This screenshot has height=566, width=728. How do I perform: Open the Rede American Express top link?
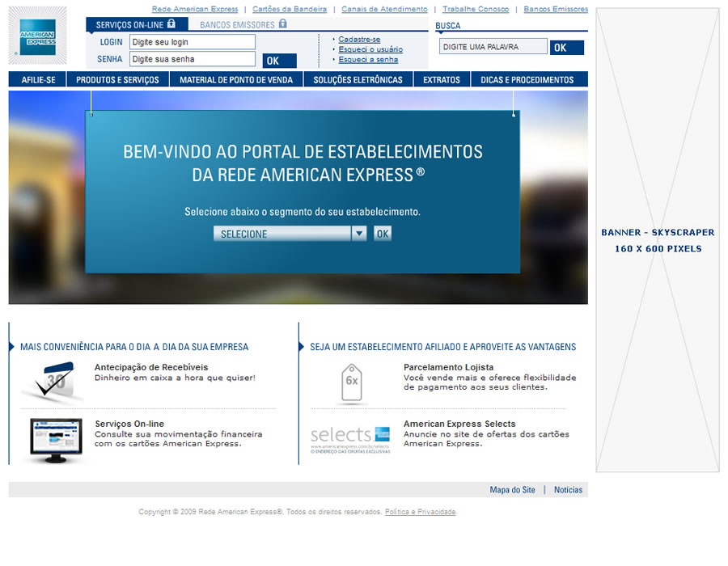click(195, 9)
